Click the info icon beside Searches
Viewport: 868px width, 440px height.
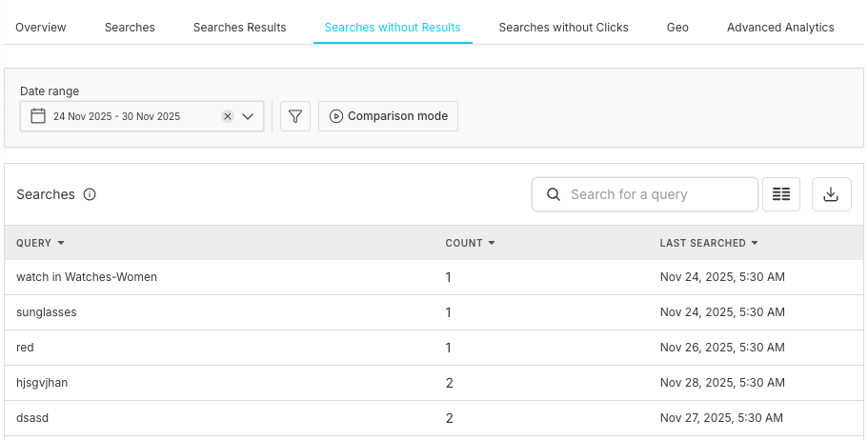coord(90,194)
